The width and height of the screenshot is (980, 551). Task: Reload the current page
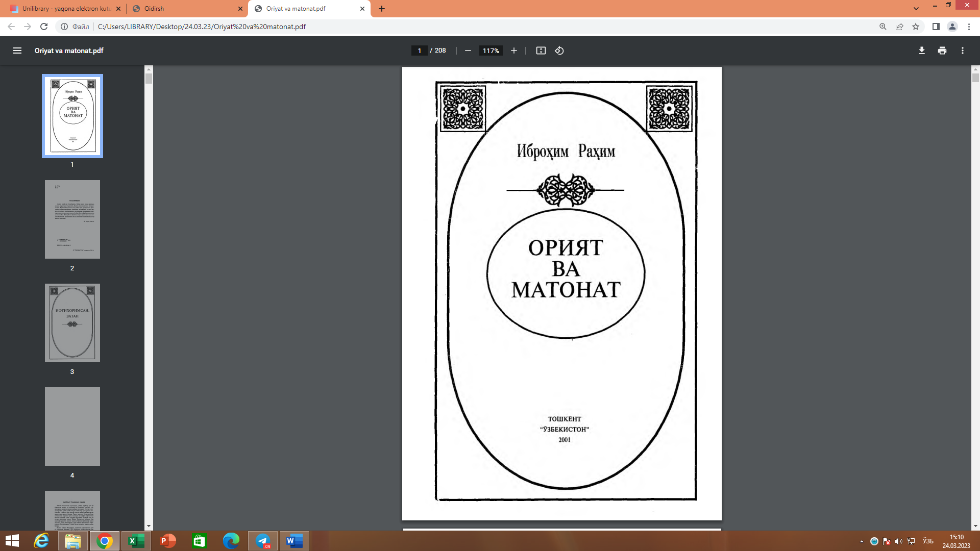(x=44, y=27)
